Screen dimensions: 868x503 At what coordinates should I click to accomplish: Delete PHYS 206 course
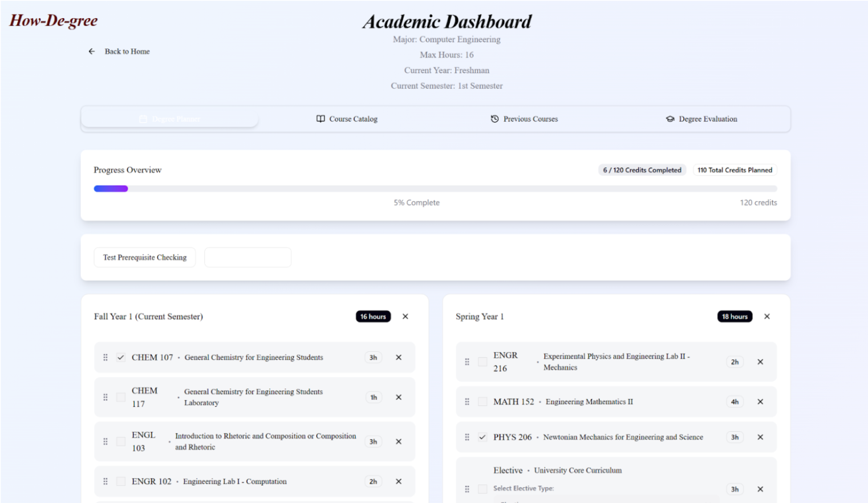[x=760, y=437]
